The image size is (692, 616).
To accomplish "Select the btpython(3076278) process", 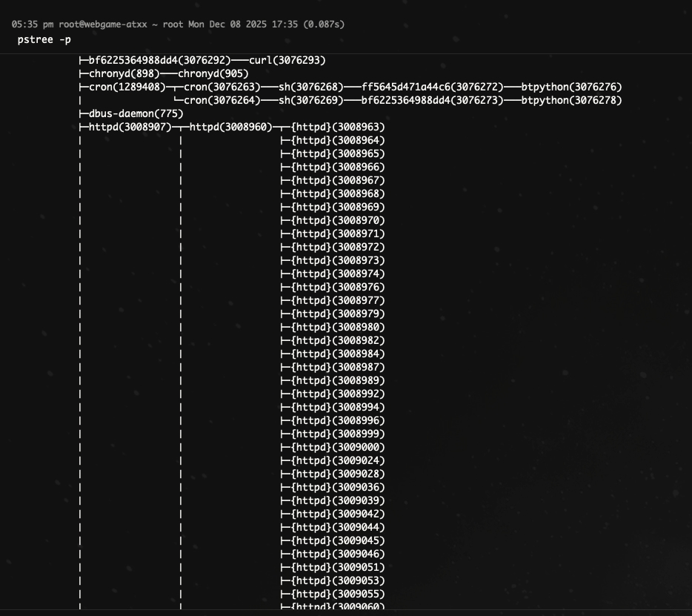I will (x=571, y=100).
